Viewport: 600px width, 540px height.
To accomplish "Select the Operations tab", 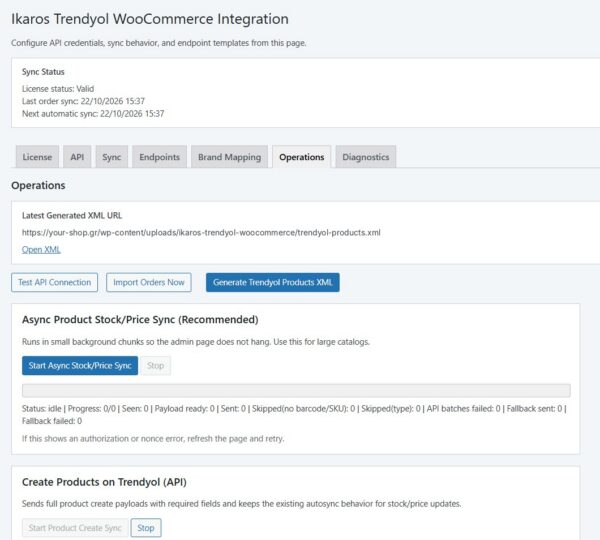I will (302, 157).
